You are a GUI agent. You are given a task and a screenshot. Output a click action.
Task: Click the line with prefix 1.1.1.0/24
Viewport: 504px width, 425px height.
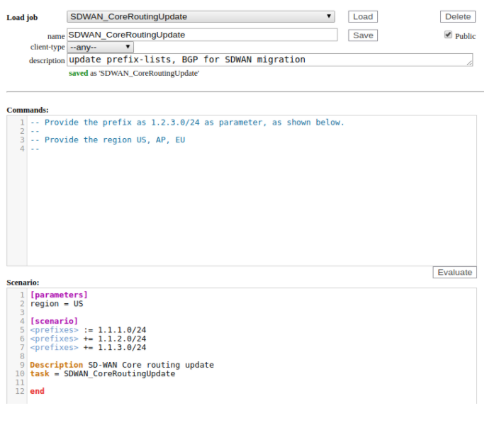pos(88,330)
